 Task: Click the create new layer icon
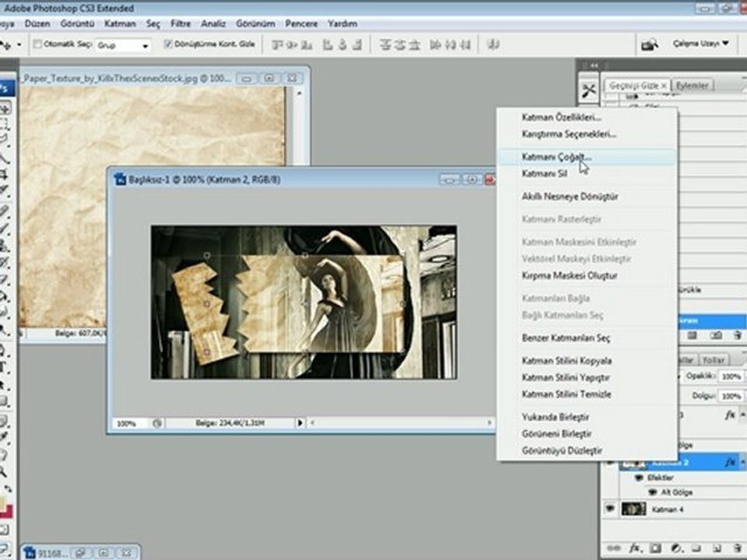(x=717, y=548)
